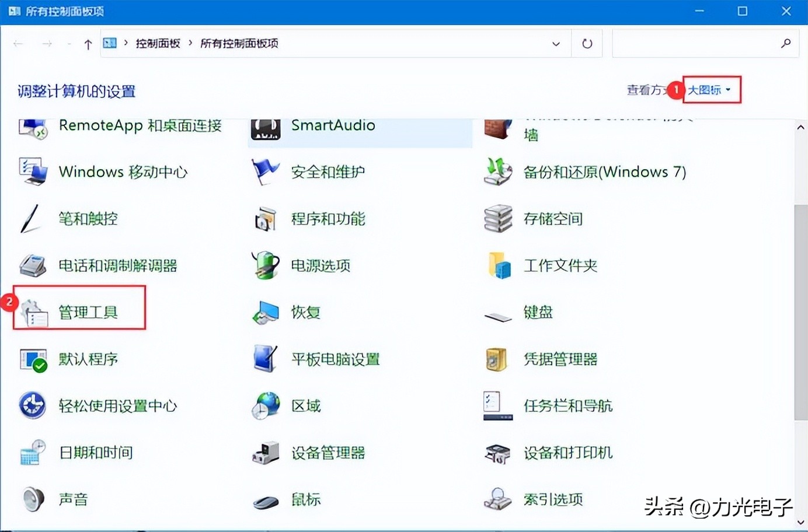Open 程序和功能 (Programs and Features)
This screenshot has width=808, height=532.
point(328,219)
